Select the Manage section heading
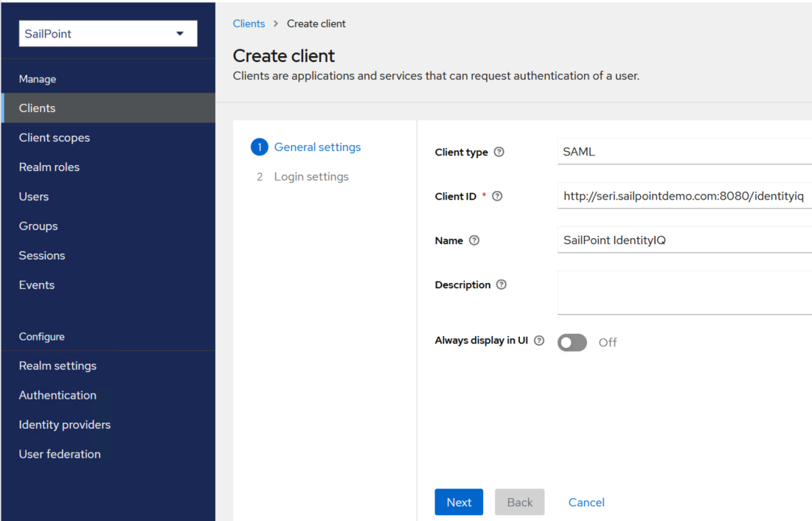 pyautogui.click(x=38, y=79)
